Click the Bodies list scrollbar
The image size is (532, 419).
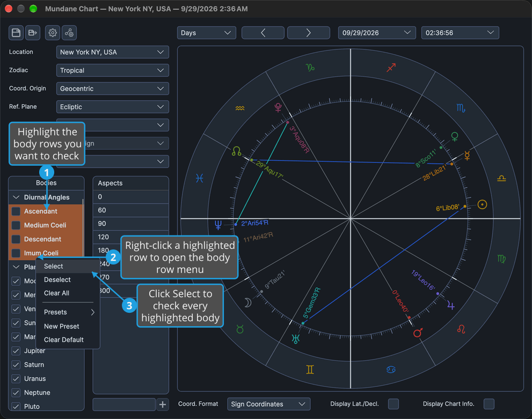pos(83,229)
